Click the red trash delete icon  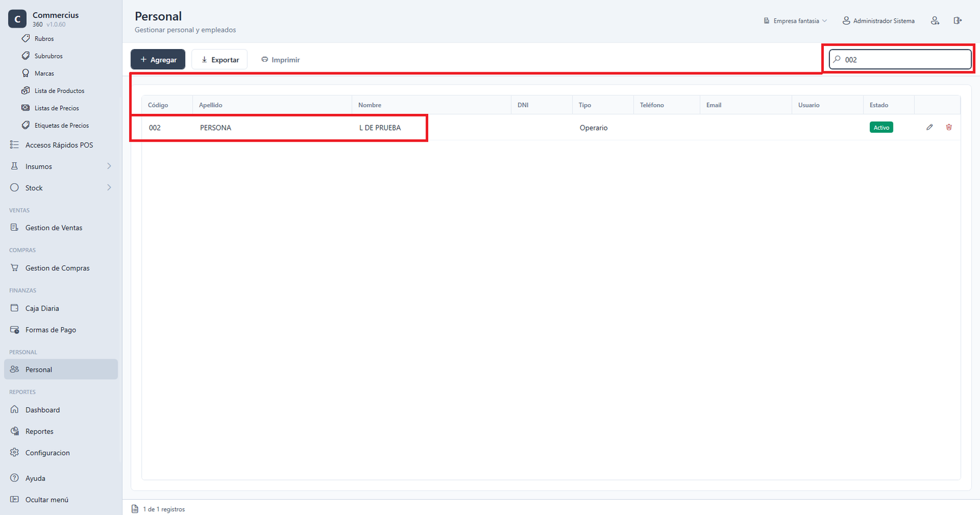point(949,127)
